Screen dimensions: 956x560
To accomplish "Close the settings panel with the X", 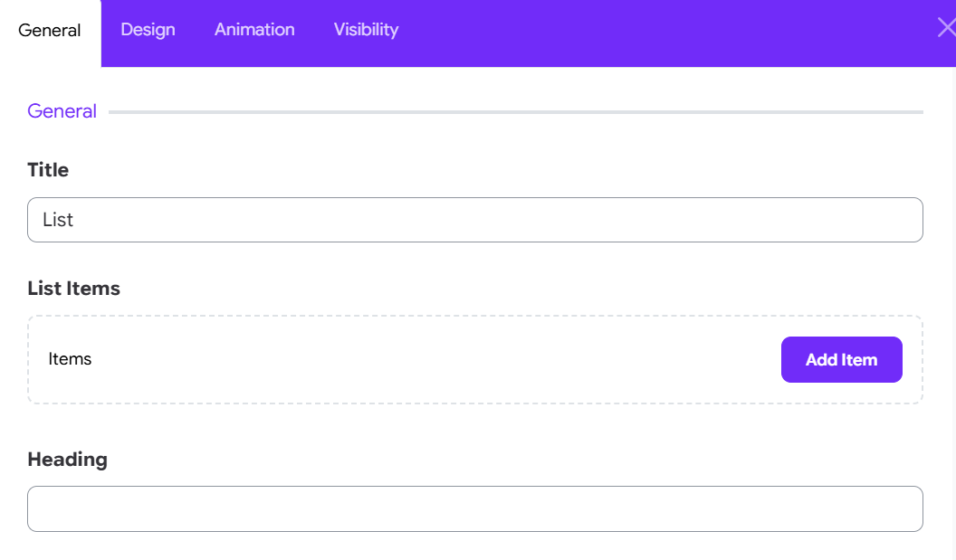I will 946,27.
